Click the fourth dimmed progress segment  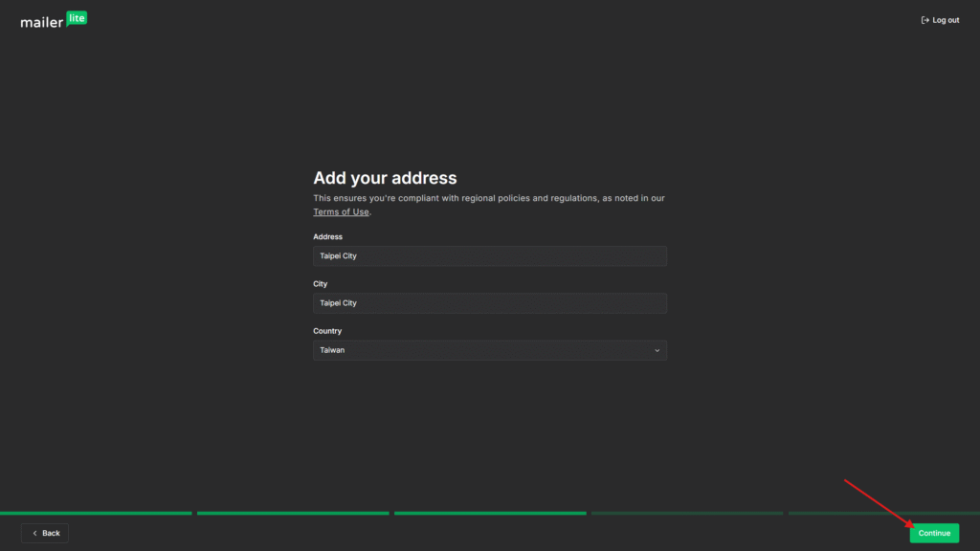pyautogui.click(x=686, y=514)
